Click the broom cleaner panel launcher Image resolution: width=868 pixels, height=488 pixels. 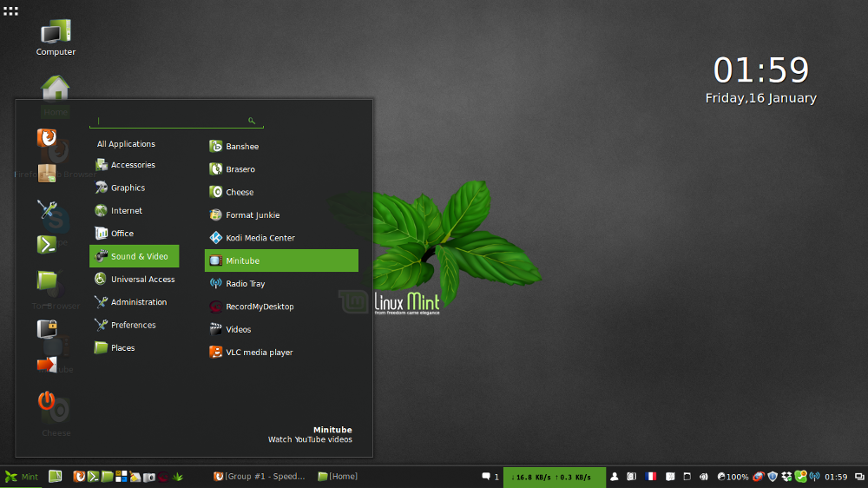135,477
